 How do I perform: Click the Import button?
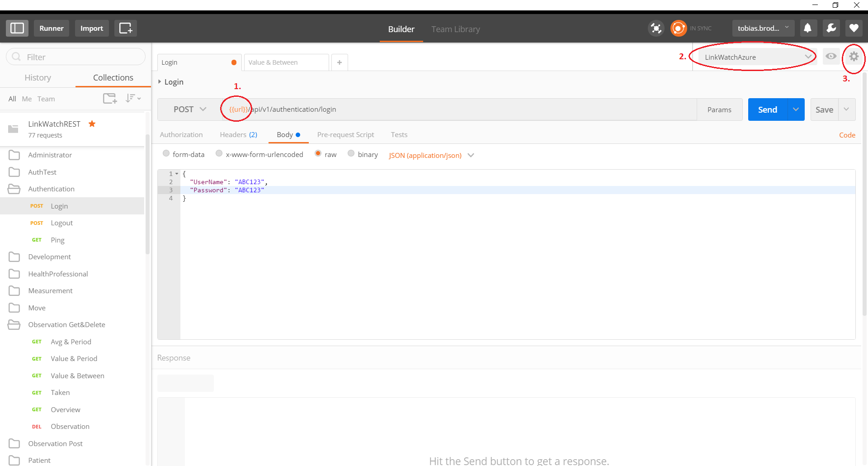(92, 28)
